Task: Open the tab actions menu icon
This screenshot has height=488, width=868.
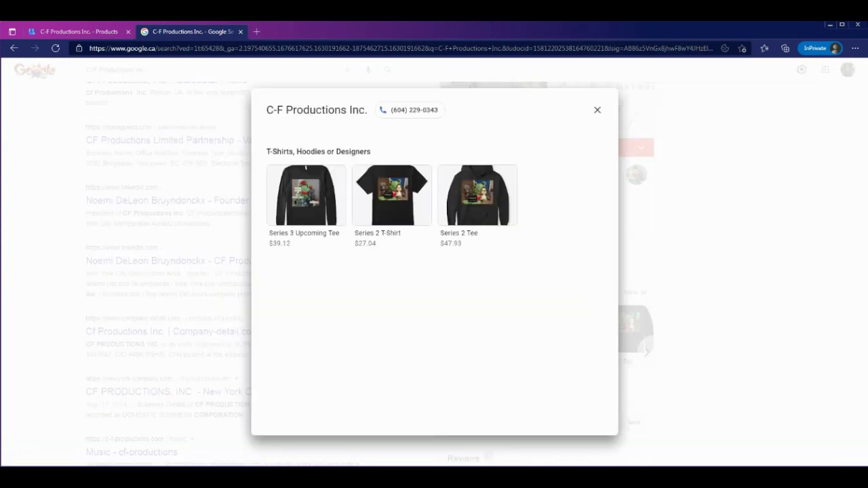Action: point(12,32)
